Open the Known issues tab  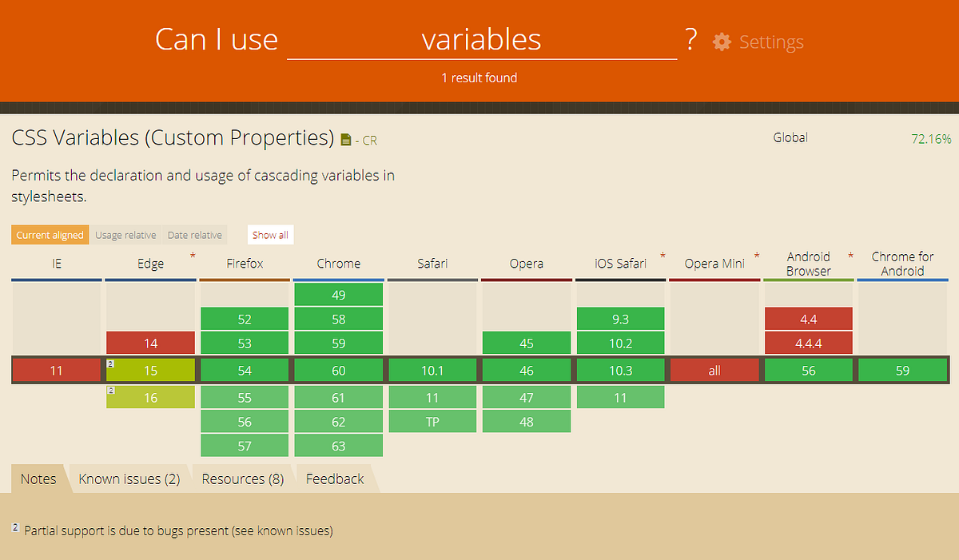[129, 479]
